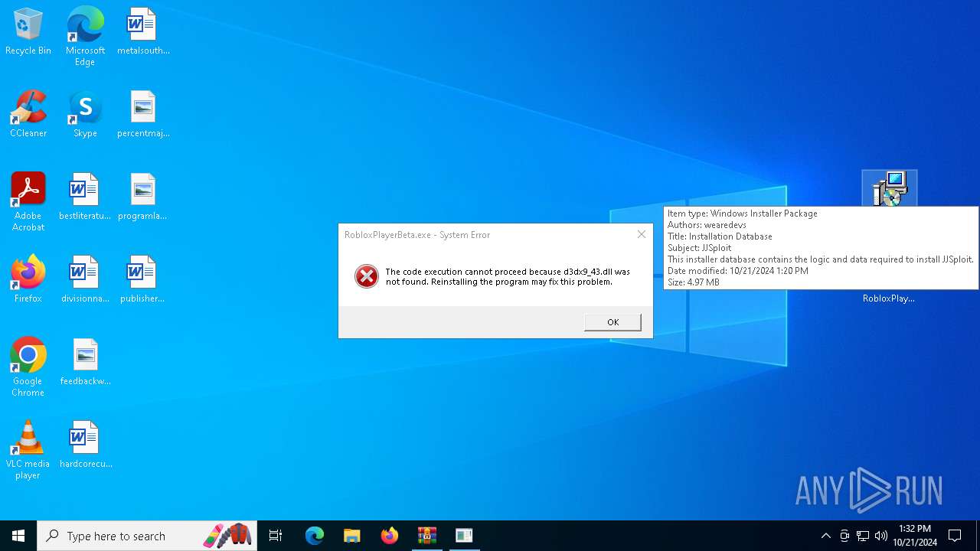Select the Microsoft Edge desktop shortcut
Screen dimensions: 980x551
[85, 36]
